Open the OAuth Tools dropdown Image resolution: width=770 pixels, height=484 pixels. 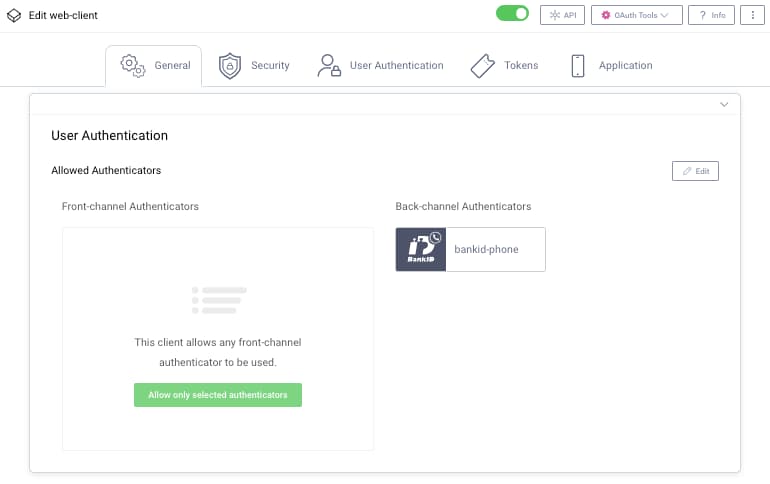636,15
